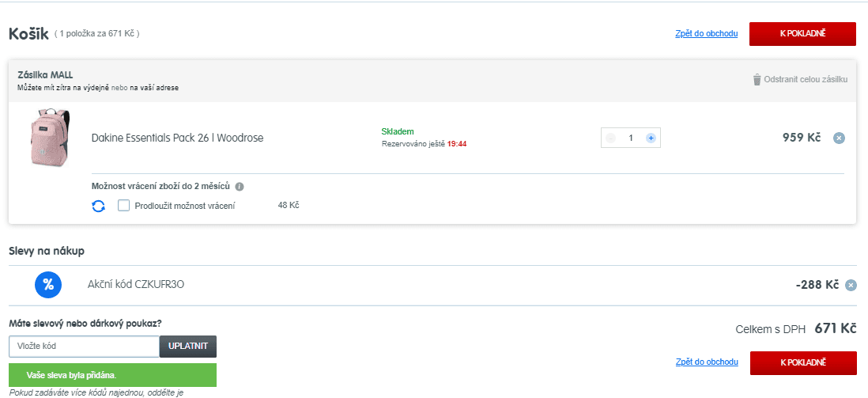The height and width of the screenshot is (398, 868).
Task: Enable Prodloužit možnost vrácení checkbox
Action: (x=124, y=206)
